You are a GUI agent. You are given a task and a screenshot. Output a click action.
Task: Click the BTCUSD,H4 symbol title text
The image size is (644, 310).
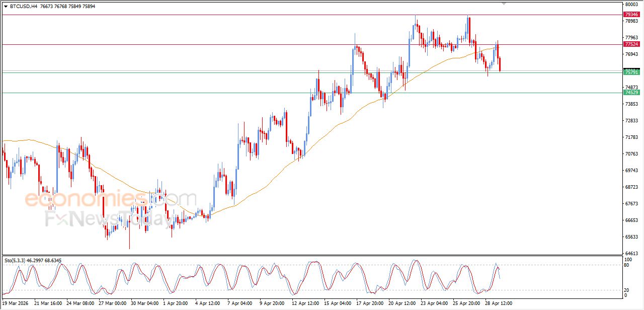23,7
